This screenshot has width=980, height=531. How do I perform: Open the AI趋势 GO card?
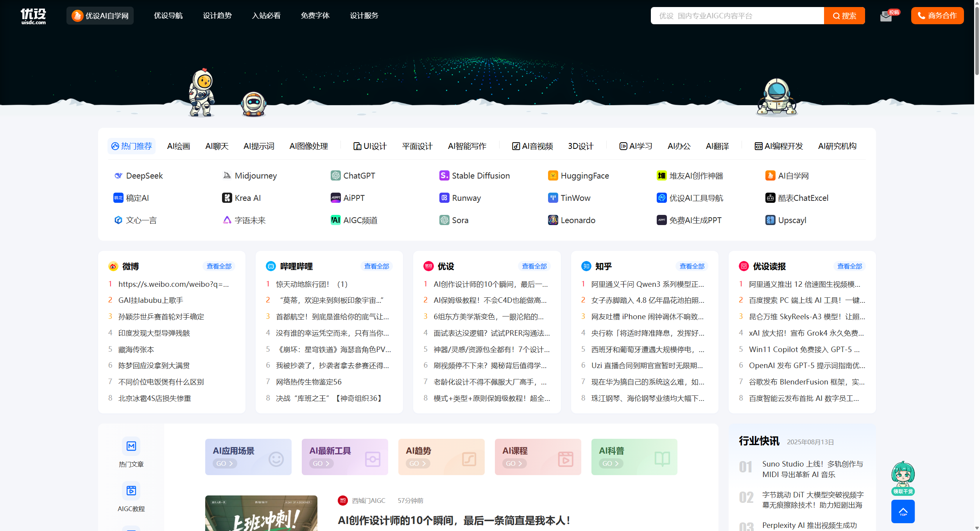[441, 457]
